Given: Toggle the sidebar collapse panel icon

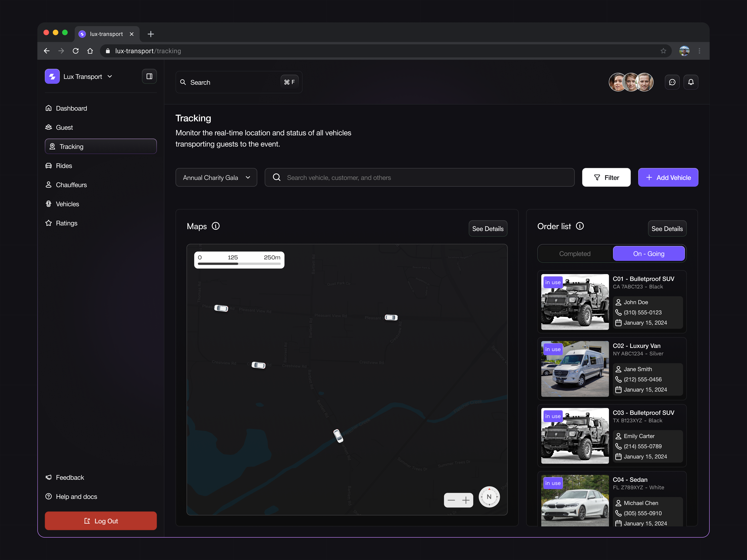Looking at the screenshot, I should click(149, 76).
